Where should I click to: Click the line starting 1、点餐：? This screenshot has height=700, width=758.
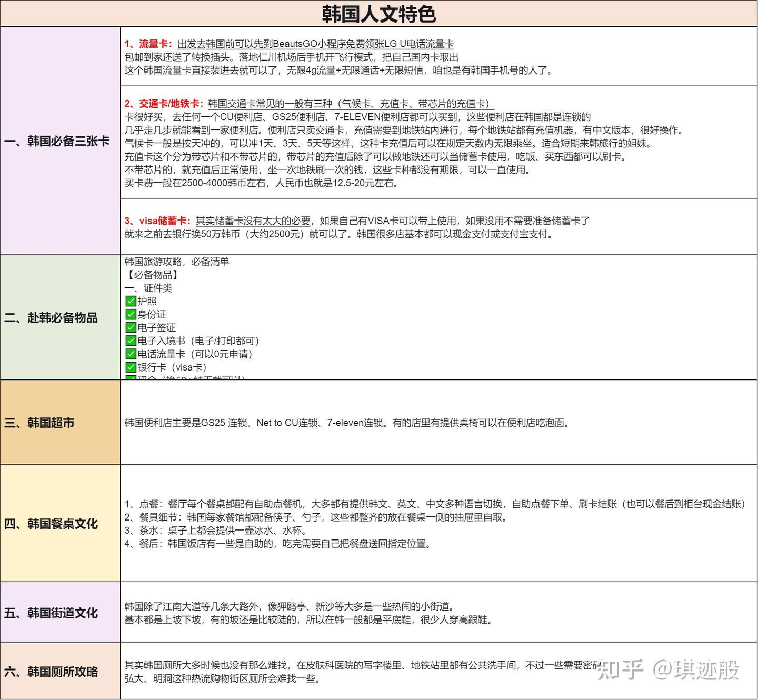435,504
